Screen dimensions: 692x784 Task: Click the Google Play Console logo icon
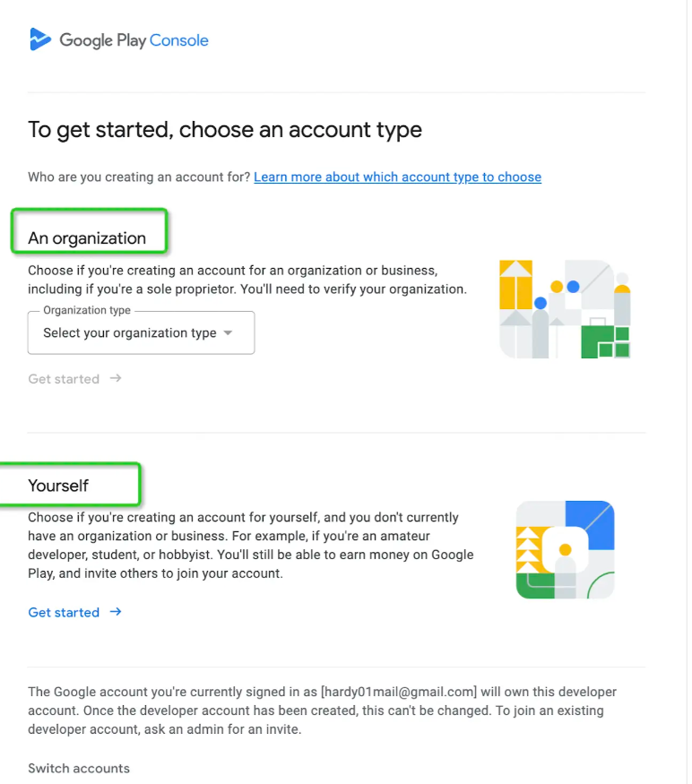pyautogui.click(x=39, y=39)
